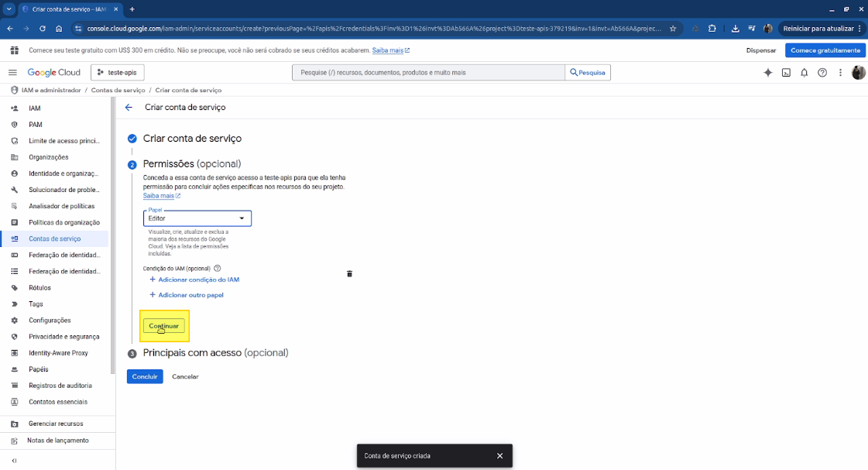
Task: Open the three-dot settings menu in header
Action: coord(840,73)
